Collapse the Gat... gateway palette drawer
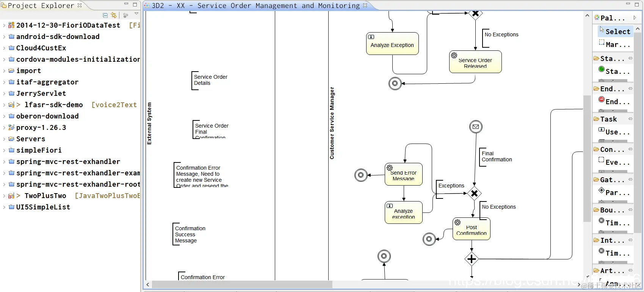 pos(613,180)
